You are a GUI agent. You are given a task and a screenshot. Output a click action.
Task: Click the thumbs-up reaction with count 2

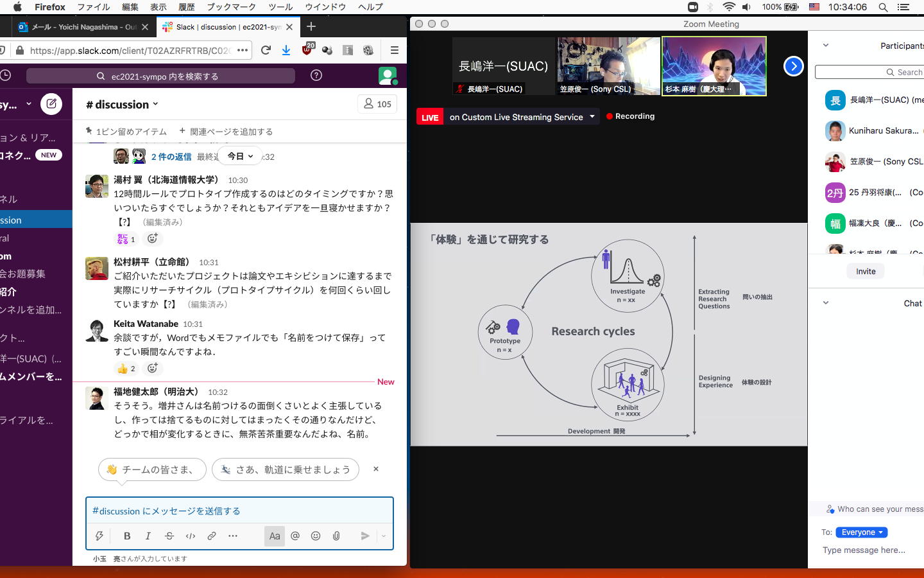pyautogui.click(x=126, y=368)
